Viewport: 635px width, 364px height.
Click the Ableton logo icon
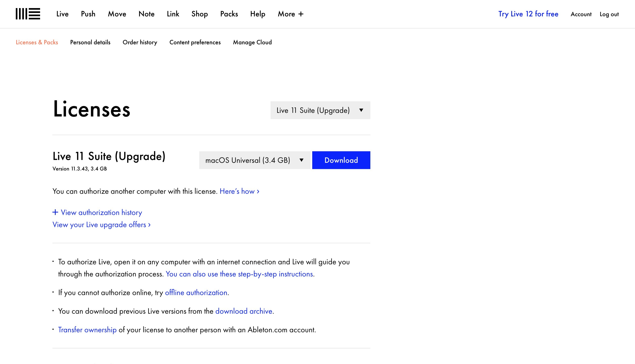pyautogui.click(x=28, y=14)
